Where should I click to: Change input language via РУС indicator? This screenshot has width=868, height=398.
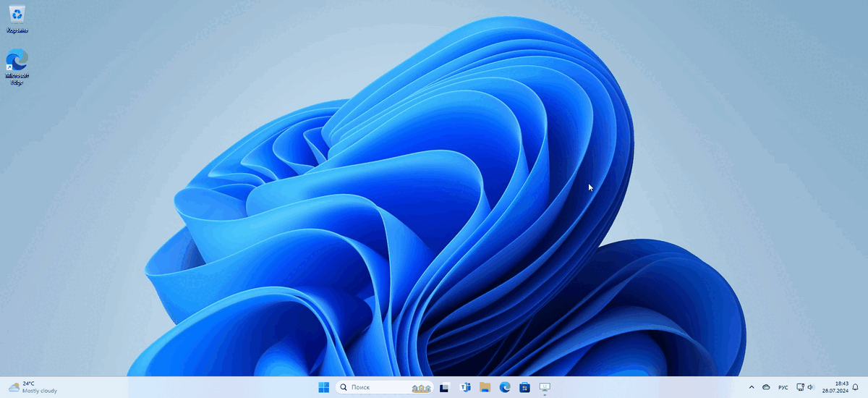(x=783, y=387)
